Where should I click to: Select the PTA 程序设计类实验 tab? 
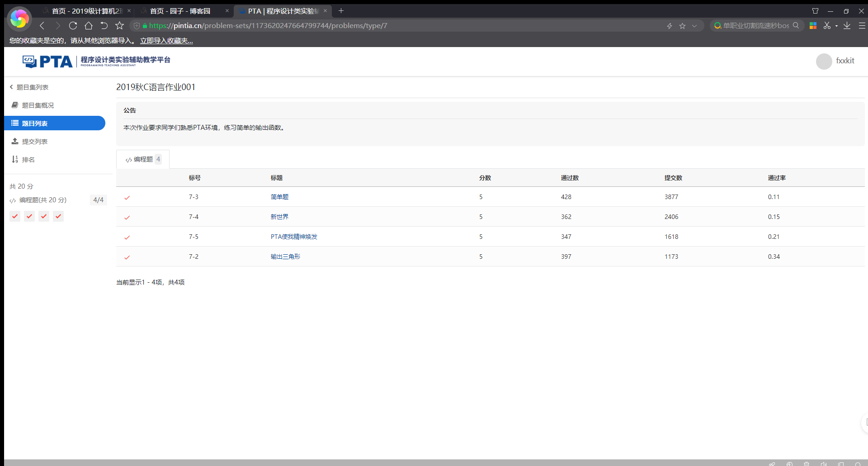pos(283,11)
